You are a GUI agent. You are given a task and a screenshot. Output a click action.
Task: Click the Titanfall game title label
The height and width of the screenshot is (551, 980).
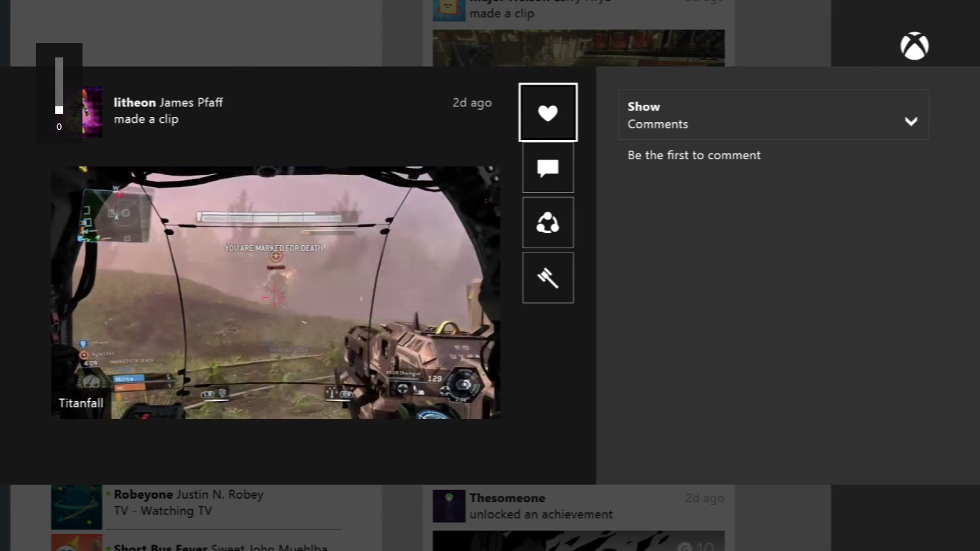[81, 403]
